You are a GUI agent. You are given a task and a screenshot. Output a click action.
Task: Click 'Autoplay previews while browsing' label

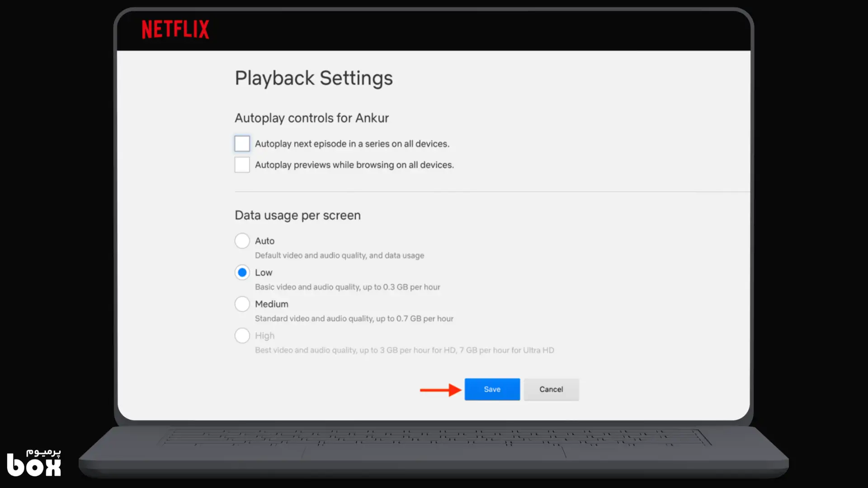(354, 165)
